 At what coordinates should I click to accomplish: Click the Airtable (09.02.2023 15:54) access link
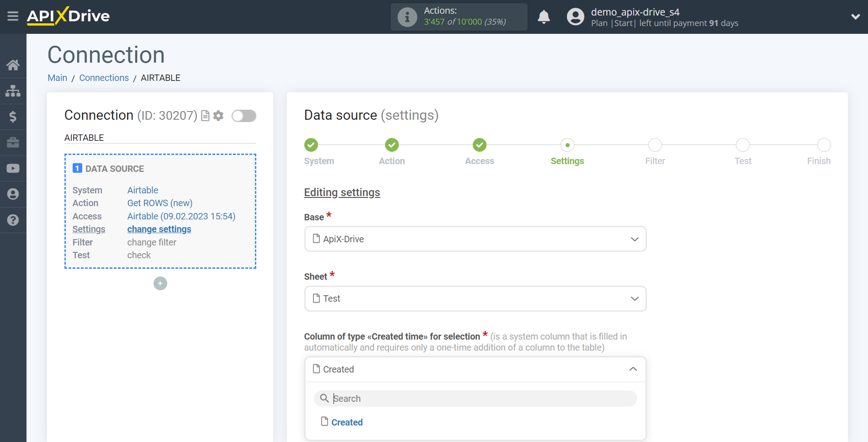click(x=181, y=216)
